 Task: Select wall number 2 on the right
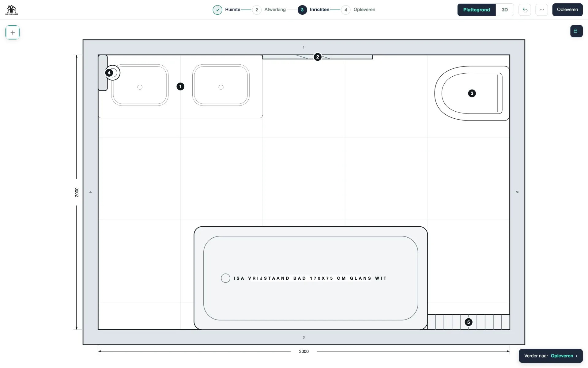click(x=517, y=192)
